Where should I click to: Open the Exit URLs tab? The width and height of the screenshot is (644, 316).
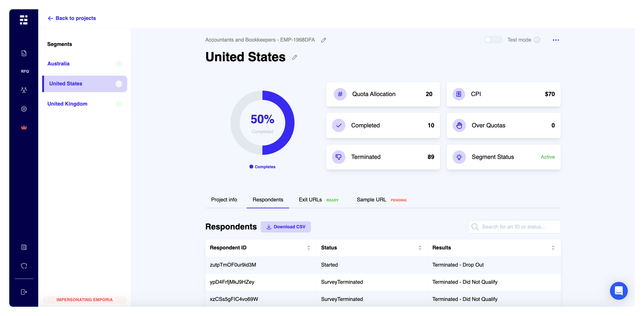click(x=310, y=200)
